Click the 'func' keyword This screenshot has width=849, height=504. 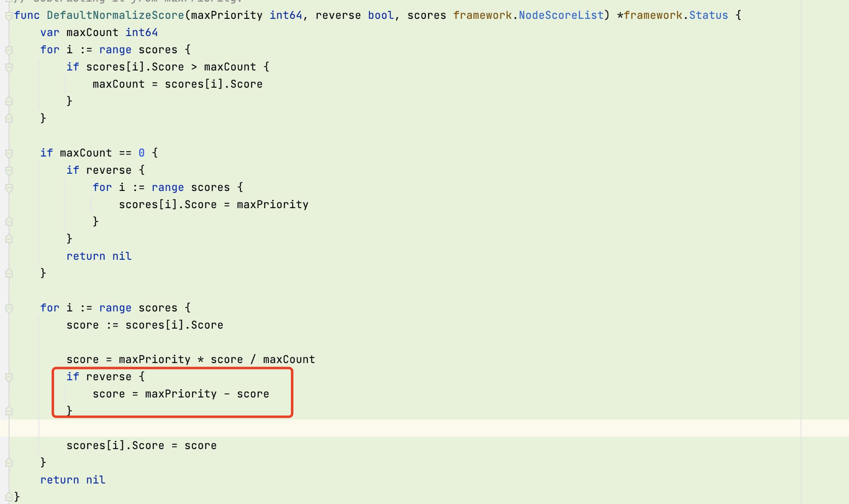tap(27, 16)
